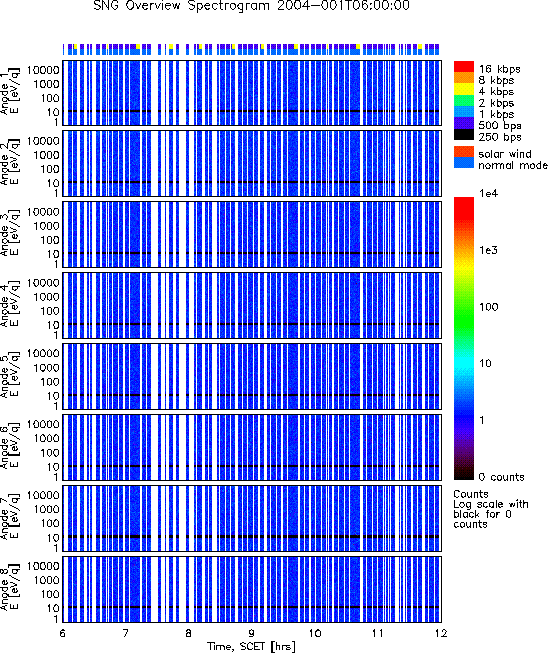The height and width of the screenshot is (653, 548).
Task: Click the Anode 1 spectrogram panel
Action: pyautogui.click(x=252, y=93)
